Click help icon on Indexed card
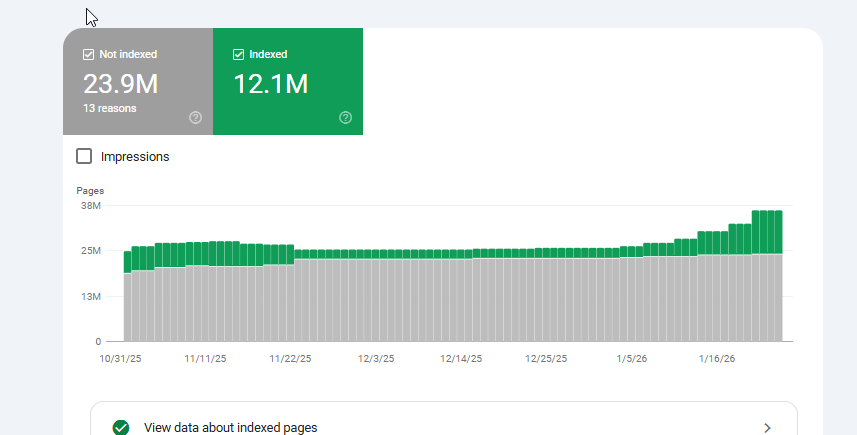Viewport: 857px width, 435px height. click(345, 118)
